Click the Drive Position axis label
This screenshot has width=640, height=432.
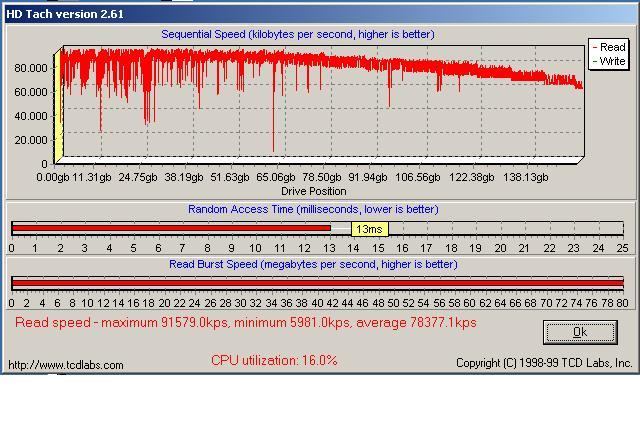click(313, 191)
